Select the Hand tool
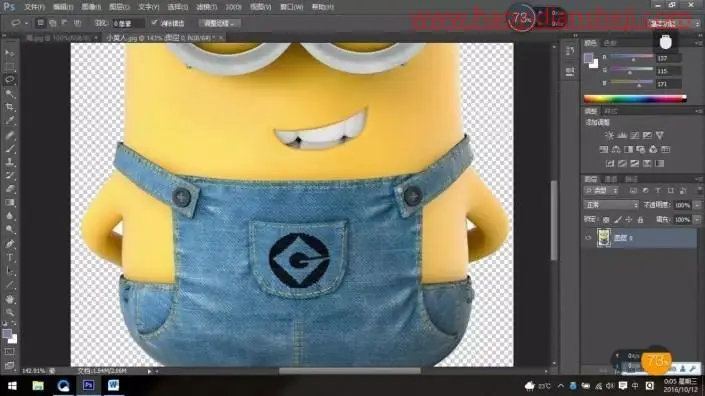The height and width of the screenshot is (396, 705). pos(9,299)
